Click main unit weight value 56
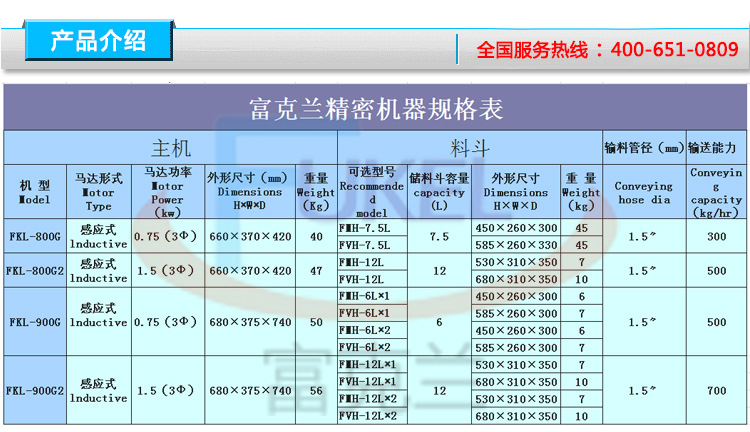The height and width of the screenshot is (432, 750). pos(316,390)
